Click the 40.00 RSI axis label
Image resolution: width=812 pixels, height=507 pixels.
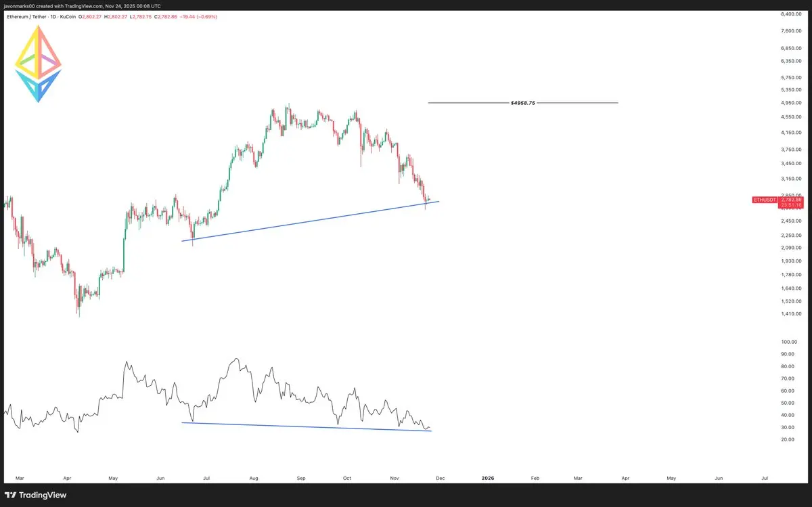tap(788, 415)
